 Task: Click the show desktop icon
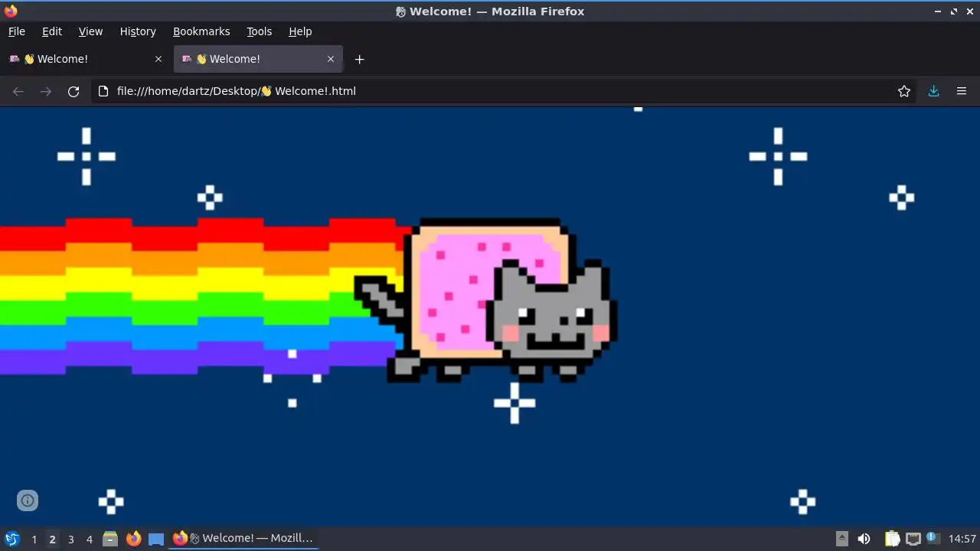click(156, 539)
